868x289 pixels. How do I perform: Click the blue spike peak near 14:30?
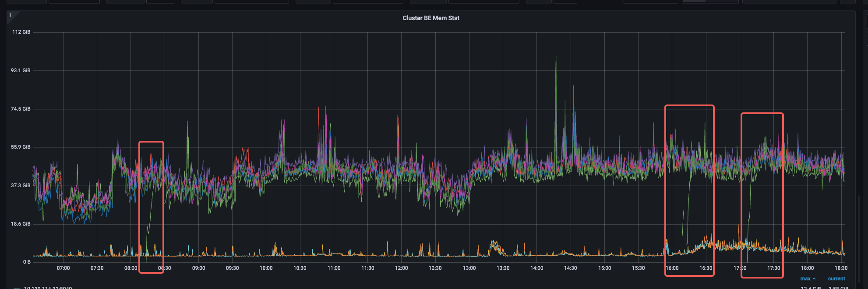[573, 87]
